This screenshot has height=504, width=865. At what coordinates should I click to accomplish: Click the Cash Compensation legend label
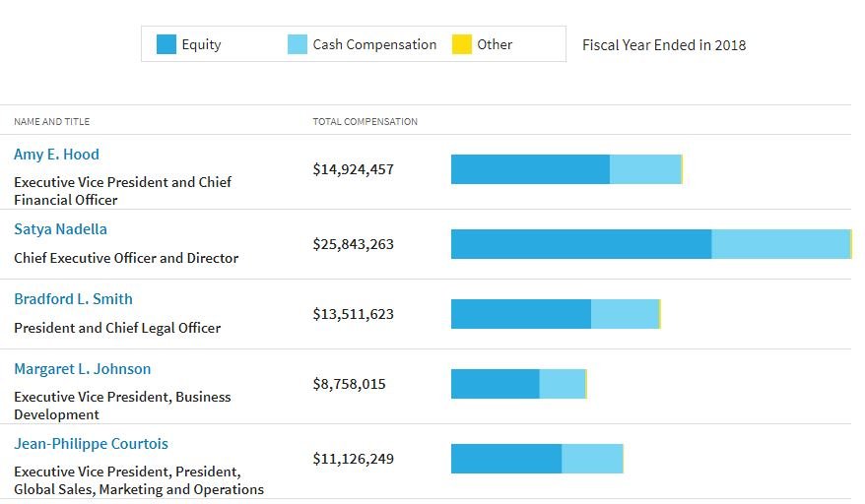pos(374,44)
